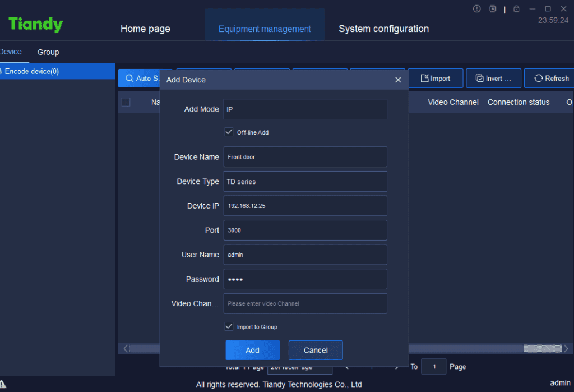Image resolution: width=574 pixels, height=392 pixels.
Task: Uncheck the Import to Group option
Action: coord(229,326)
